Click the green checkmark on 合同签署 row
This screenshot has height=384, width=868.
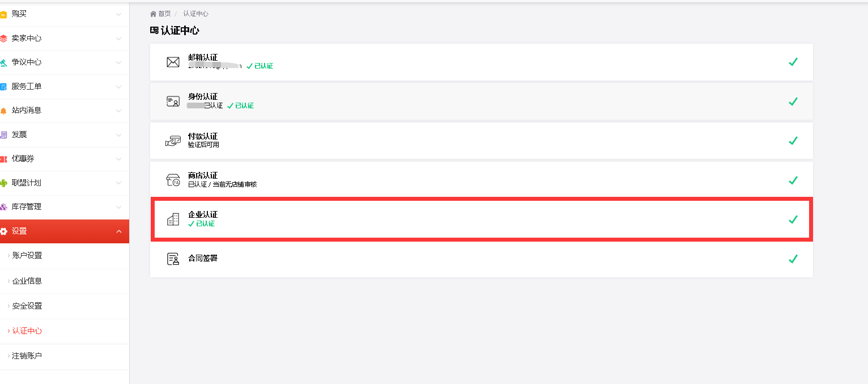point(793,259)
